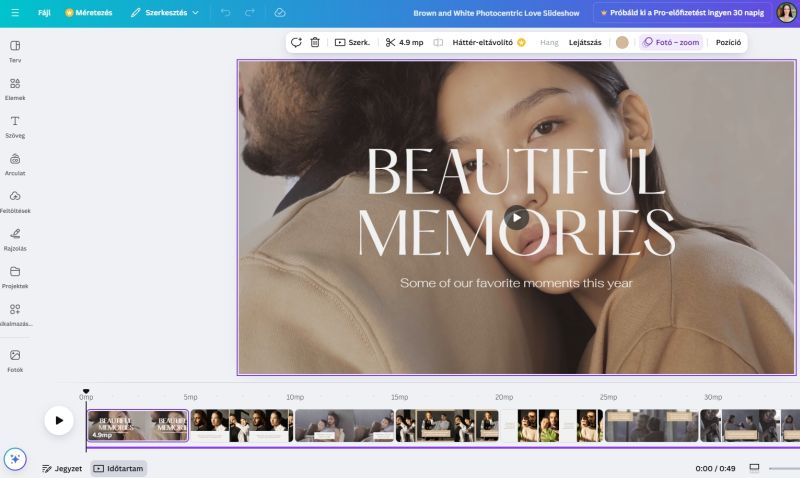The width and height of the screenshot is (800, 478).
Task: Open the Arculat brand panel
Action: [15, 164]
